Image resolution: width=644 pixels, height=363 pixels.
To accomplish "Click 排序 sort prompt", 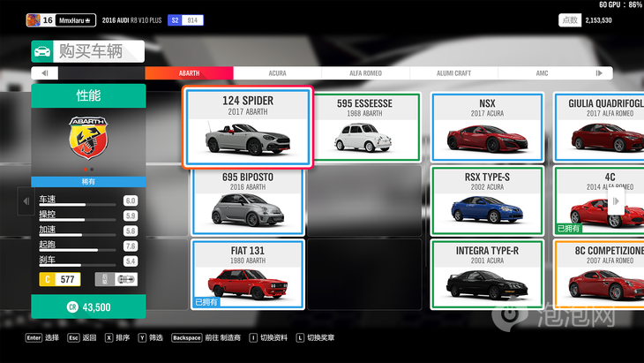I will pyautogui.click(x=123, y=337).
